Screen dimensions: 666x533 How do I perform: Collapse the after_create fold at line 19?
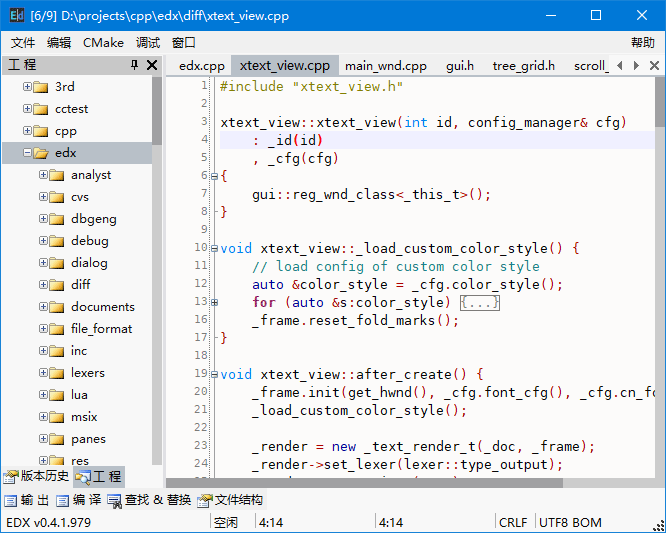click(x=214, y=375)
